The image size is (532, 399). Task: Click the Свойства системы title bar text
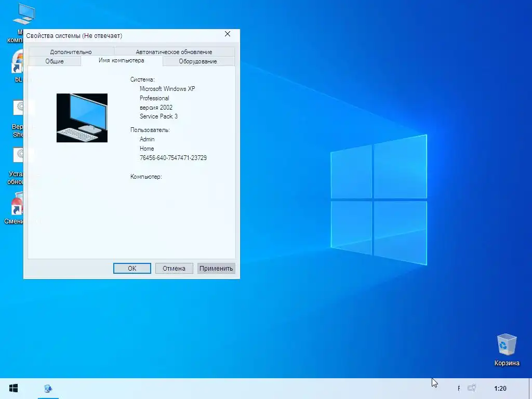74,36
